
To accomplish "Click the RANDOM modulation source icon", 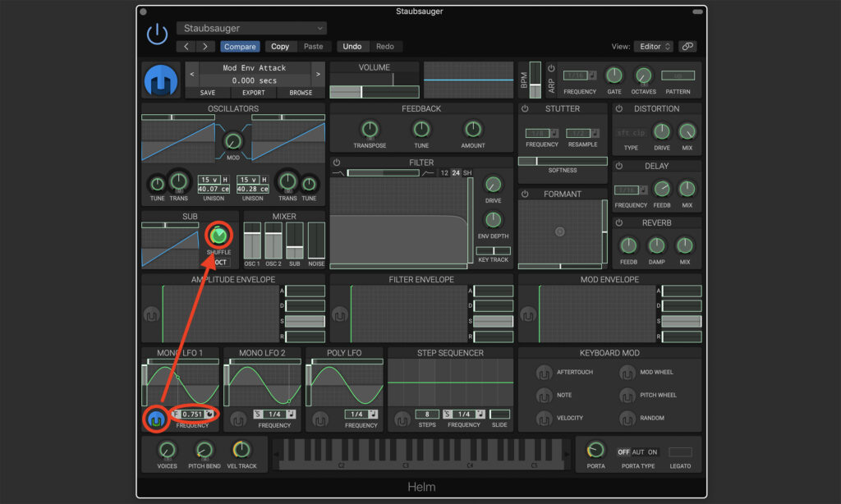I will pos(627,418).
